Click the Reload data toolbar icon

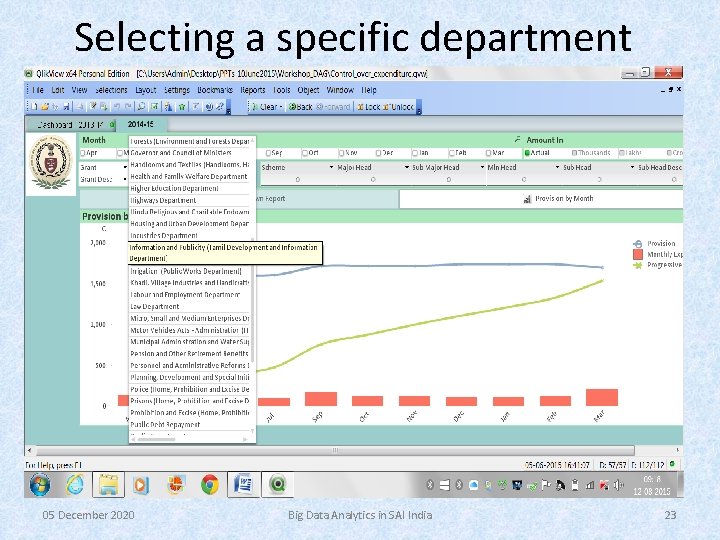click(104, 107)
